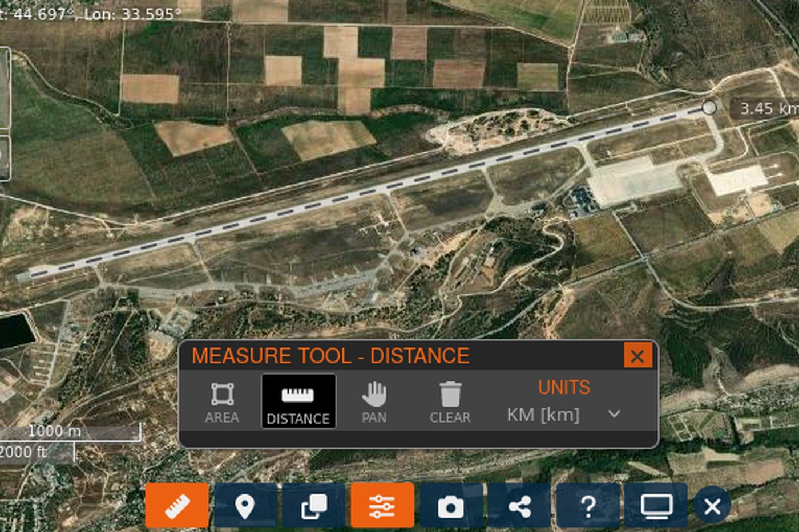Open the location pin marker tool
Viewport: 799px width, 532px height.
click(245, 505)
